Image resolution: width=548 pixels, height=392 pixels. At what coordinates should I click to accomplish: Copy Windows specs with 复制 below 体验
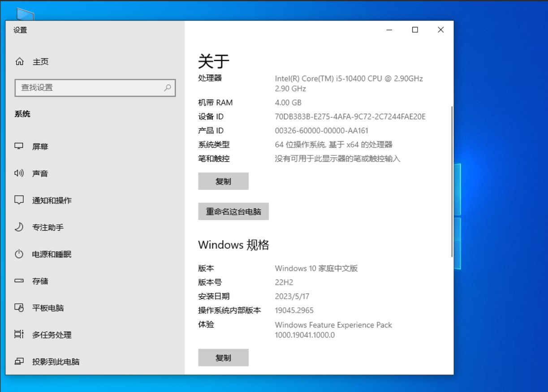click(x=223, y=358)
